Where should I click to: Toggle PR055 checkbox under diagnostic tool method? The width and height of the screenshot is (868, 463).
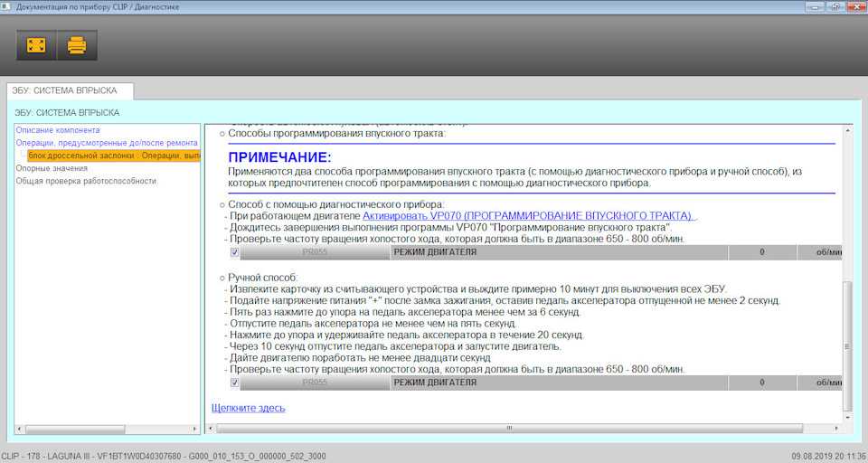click(x=235, y=252)
